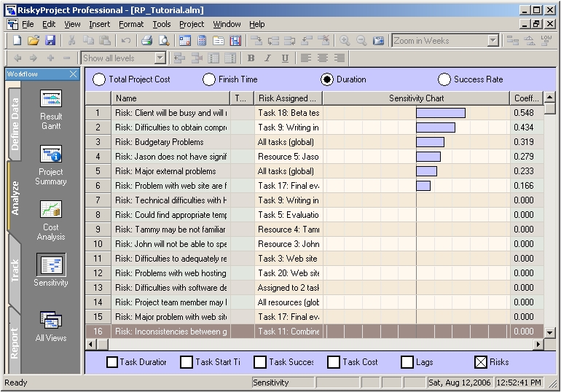Image resolution: width=561 pixels, height=392 pixels.
Task: Click Coeff column header
Action: tap(526, 98)
